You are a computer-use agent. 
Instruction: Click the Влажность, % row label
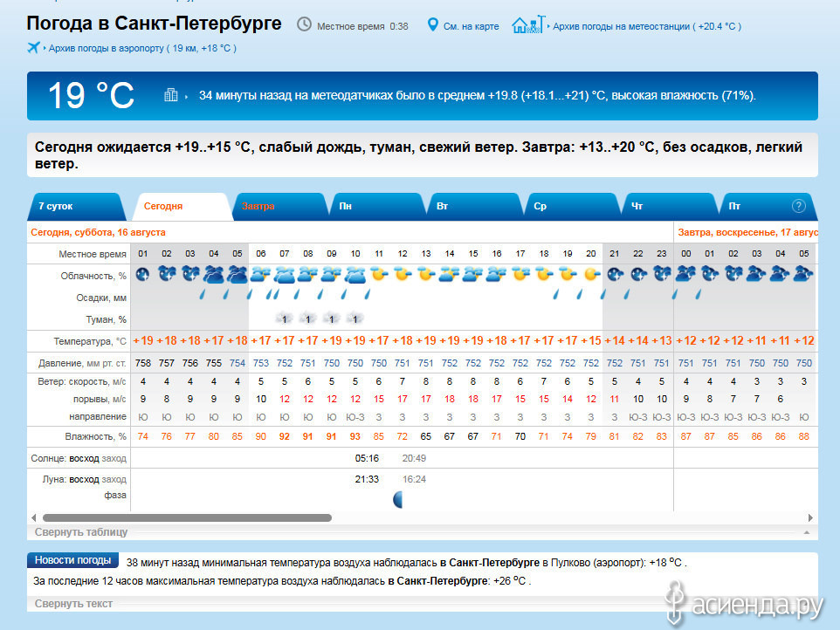pos(96,437)
